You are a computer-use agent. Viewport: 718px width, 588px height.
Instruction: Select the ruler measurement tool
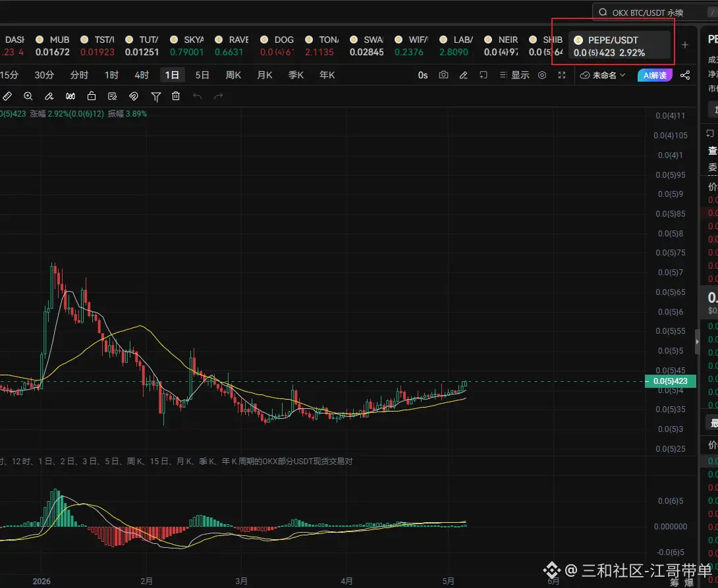pyautogui.click(x=7, y=96)
